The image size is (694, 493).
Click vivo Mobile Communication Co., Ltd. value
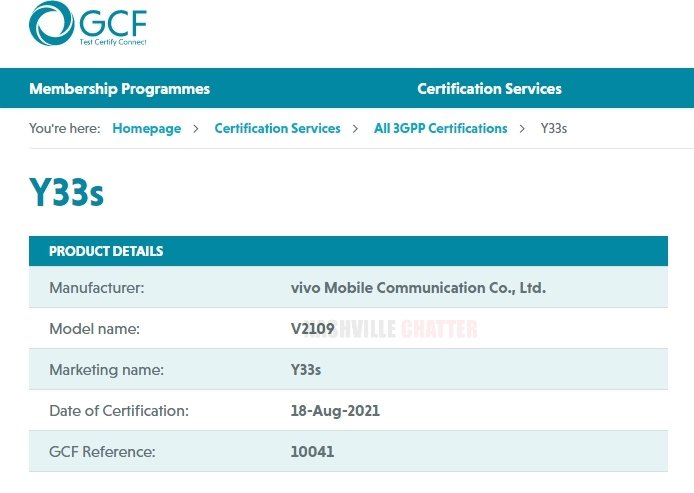pyautogui.click(x=417, y=288)
